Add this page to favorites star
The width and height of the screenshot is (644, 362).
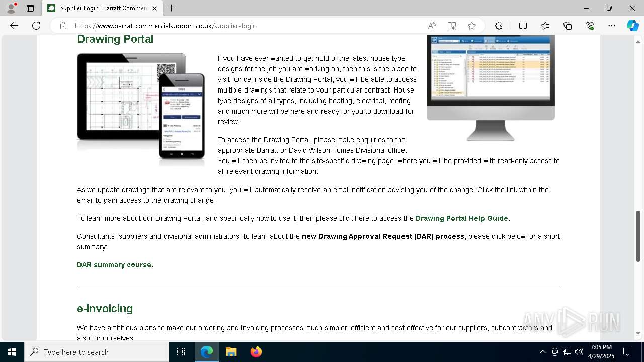[472, 26]
